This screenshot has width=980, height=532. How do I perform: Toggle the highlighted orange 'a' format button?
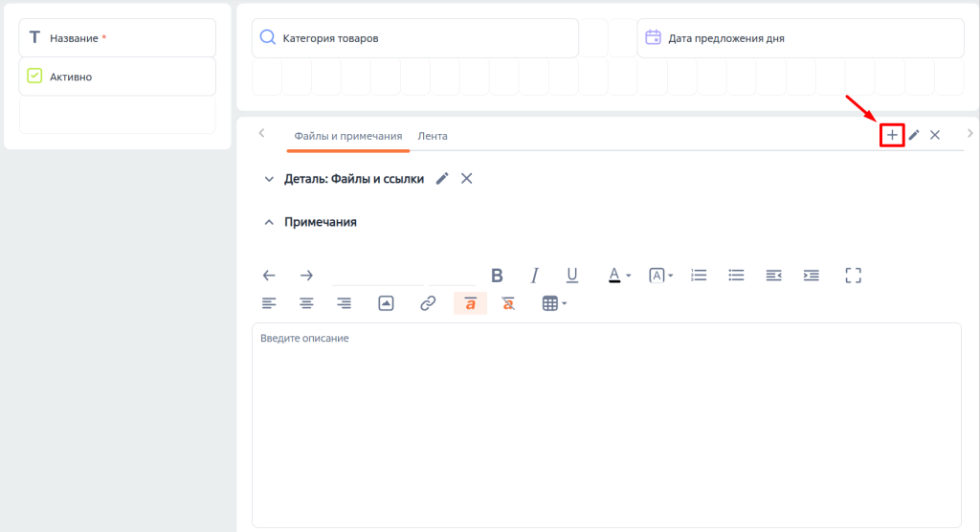tap(470, 303)
